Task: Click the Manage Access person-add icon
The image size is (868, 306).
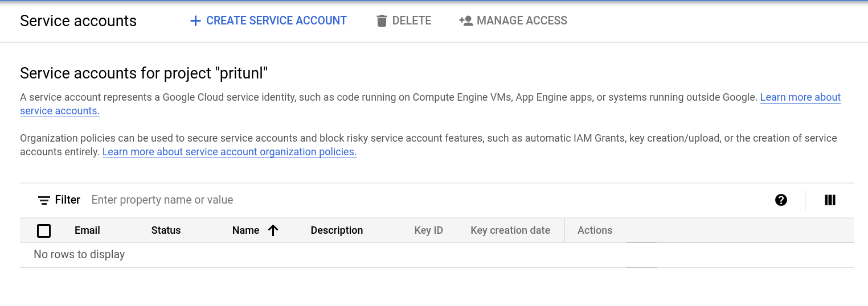Action: pos(466,21)
